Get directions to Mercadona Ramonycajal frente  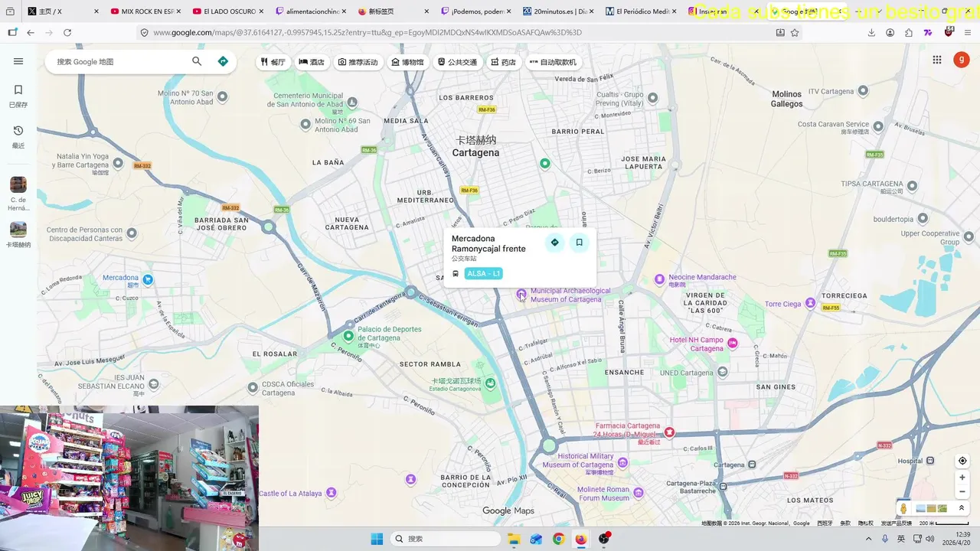tap(554, 243)
